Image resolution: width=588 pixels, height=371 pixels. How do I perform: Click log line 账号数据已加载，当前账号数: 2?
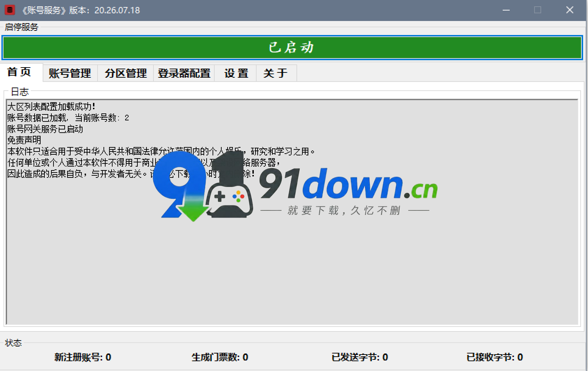68,118
